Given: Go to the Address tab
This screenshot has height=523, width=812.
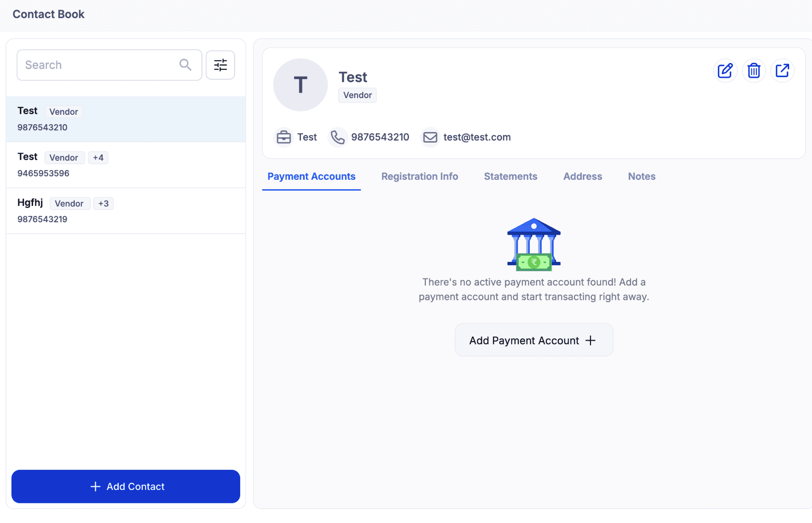Looking at the screenshot, I should point(582,177).
